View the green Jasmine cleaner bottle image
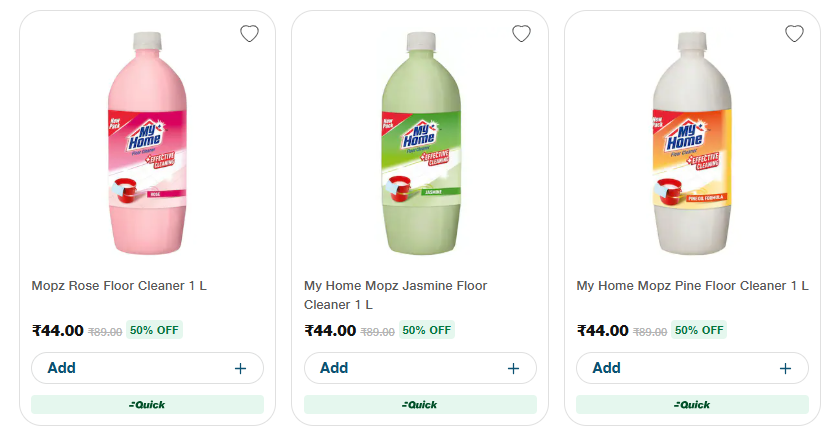Image resolution: width=830 pixels, height=435 pixels. point(420,145)
